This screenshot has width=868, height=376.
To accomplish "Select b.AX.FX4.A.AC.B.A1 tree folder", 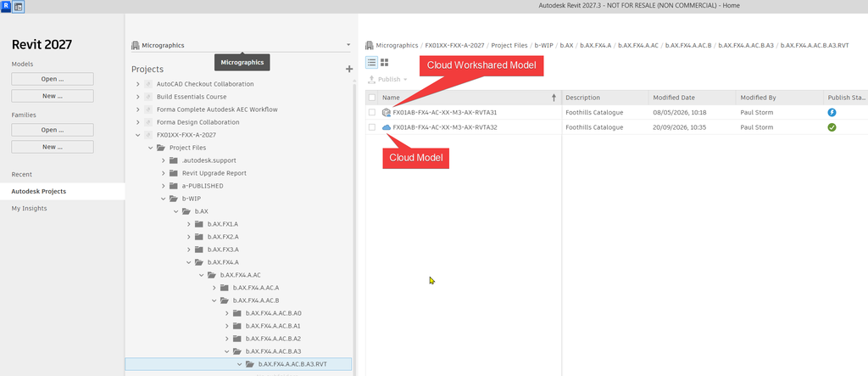I will [274, 326].
